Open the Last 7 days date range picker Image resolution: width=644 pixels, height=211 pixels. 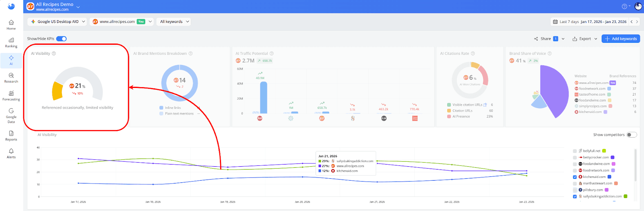point(590,22)
